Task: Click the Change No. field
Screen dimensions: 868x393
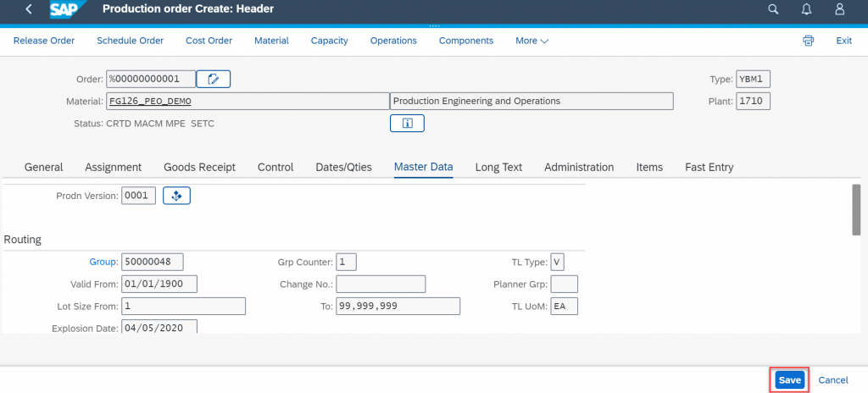Action: click(x=381, y=284)
